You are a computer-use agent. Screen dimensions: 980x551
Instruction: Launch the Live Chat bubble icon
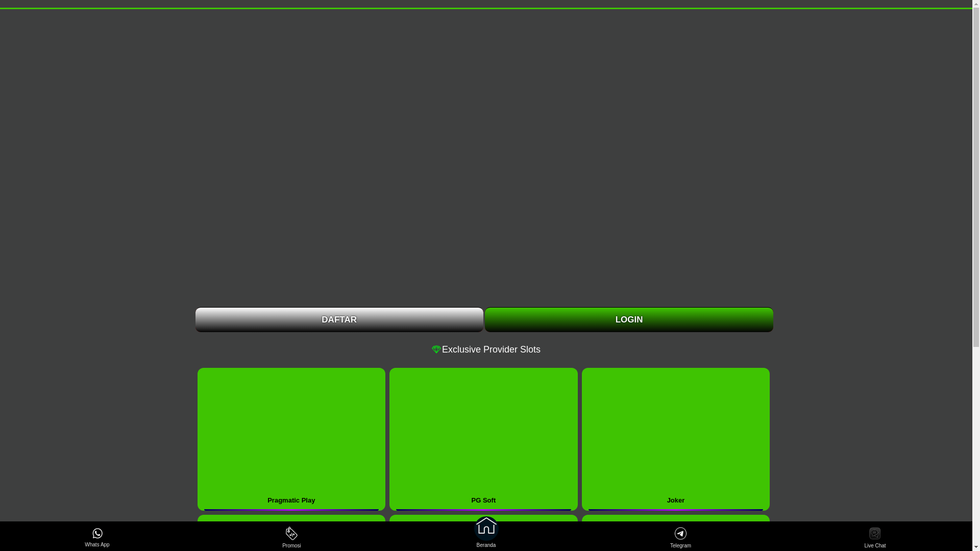(x=875, y=533)
